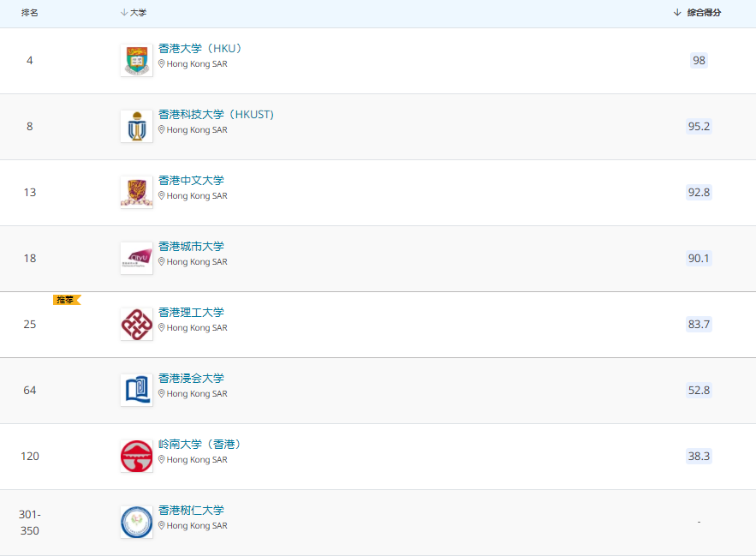This screenshot has height=556, width=756.
Task: Click the score 98 for 香港大学
Action: (x=699, y=60)
